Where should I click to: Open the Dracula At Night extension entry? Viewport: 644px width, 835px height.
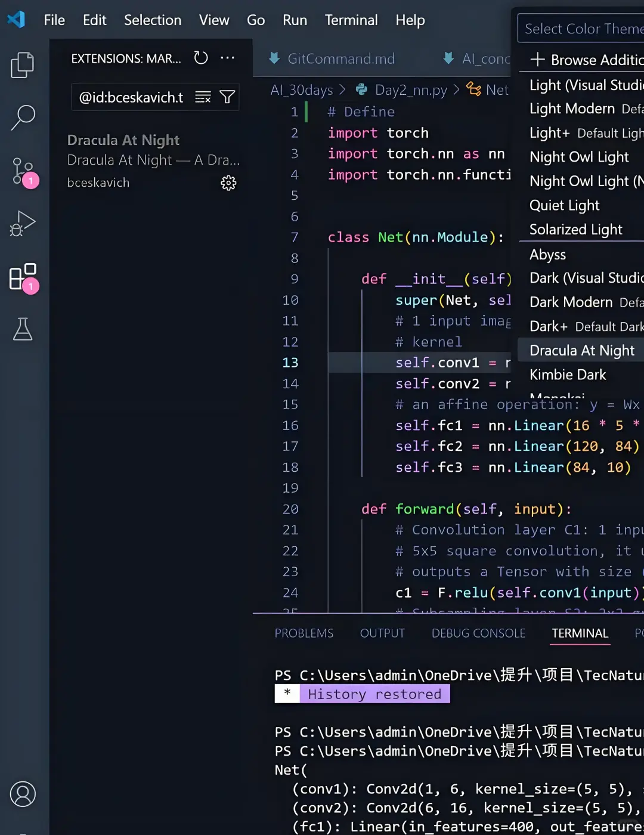151,161
